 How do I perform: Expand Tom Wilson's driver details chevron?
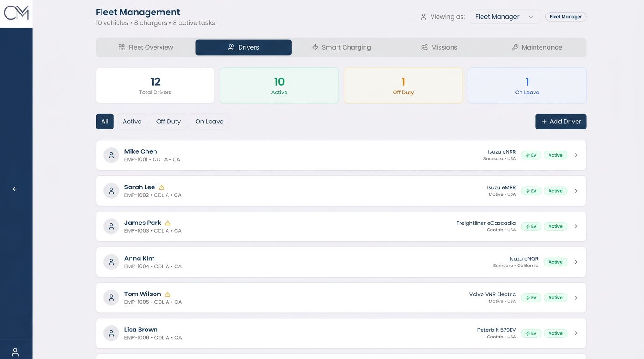pos(576,298)
